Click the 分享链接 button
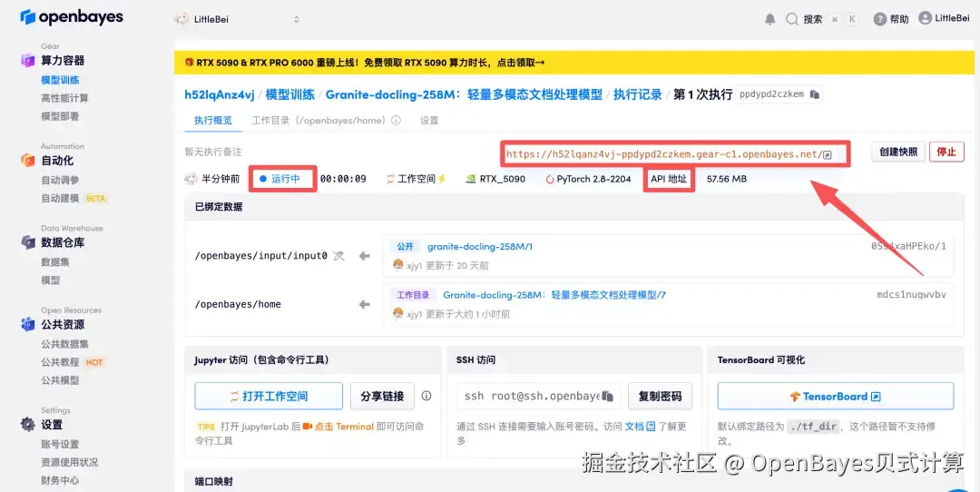 [382, 396]
